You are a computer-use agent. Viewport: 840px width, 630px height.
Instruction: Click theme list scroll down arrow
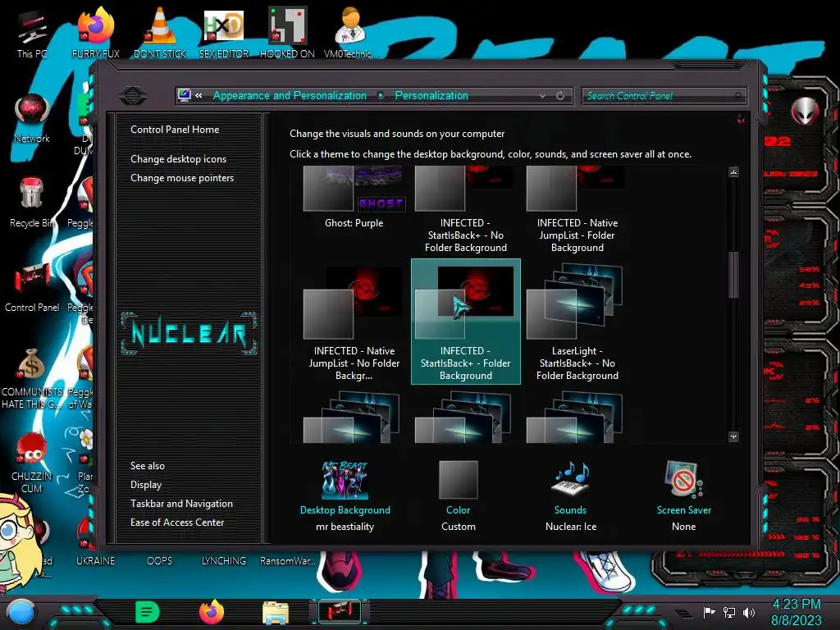click(x=734, y=436)
